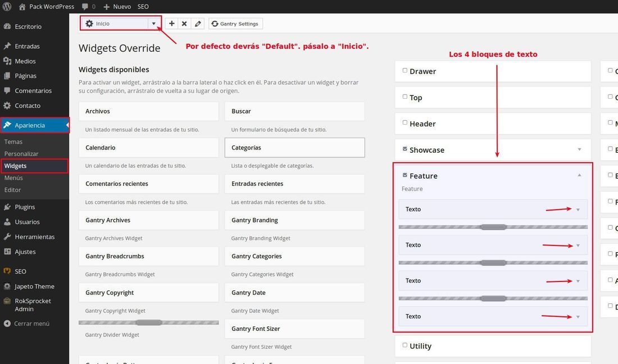Click the SEO Yoast icon in sidebar
Image resolution: width=618 pixels, height=364 pixels.
(7, 271)
